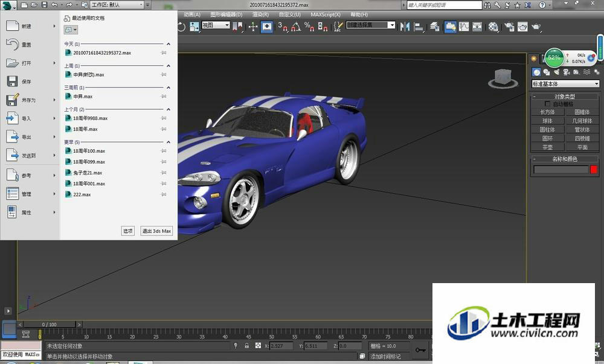Collapse the 今天 (1) recent files group
The height and width of the screenshot is (364, 604).
[x=169, y=44]
